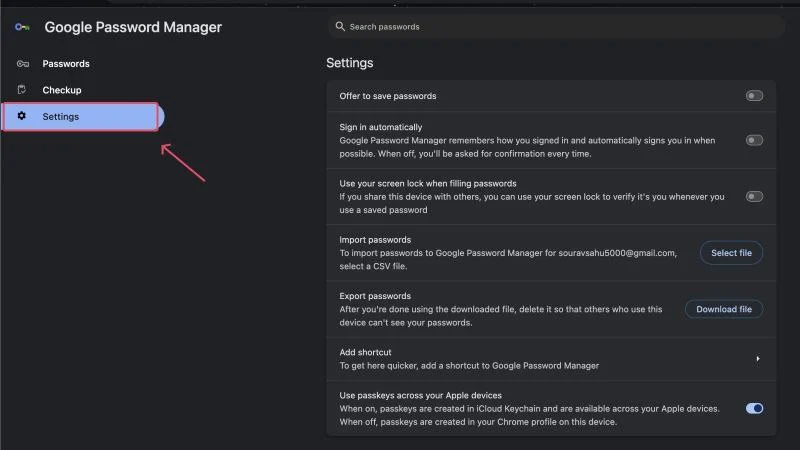Click the search magnifier icon
800x450 pixels.
point(340,26)
